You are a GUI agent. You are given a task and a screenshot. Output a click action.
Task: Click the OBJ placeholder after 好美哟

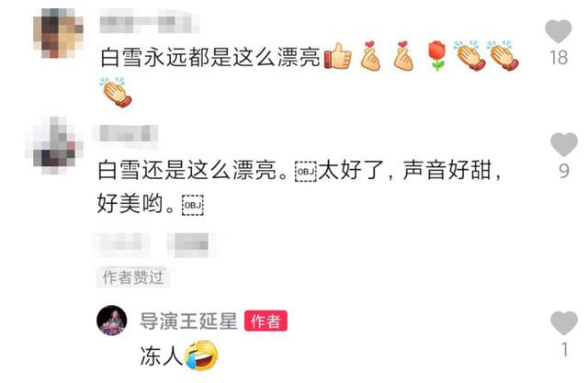193,205
